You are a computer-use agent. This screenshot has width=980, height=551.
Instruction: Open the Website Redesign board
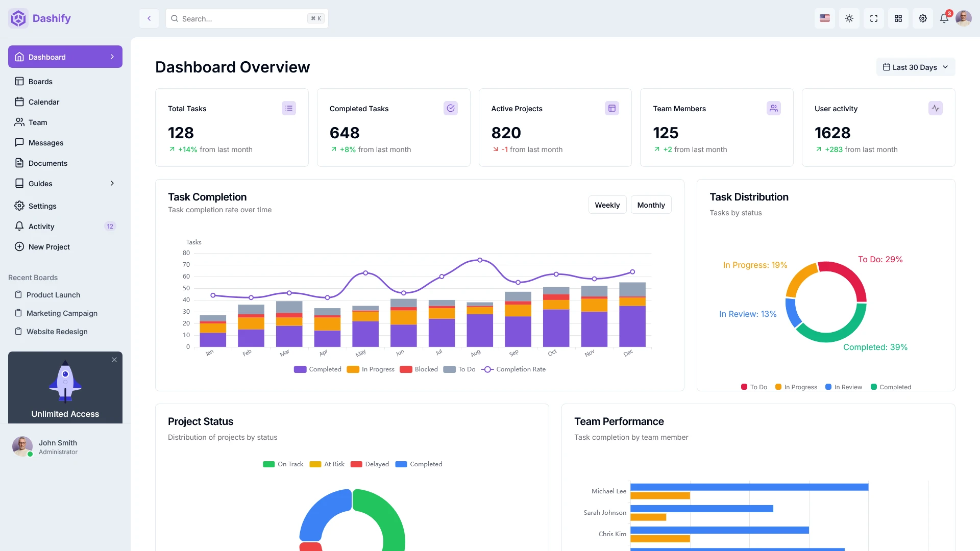tap(65, 331)
